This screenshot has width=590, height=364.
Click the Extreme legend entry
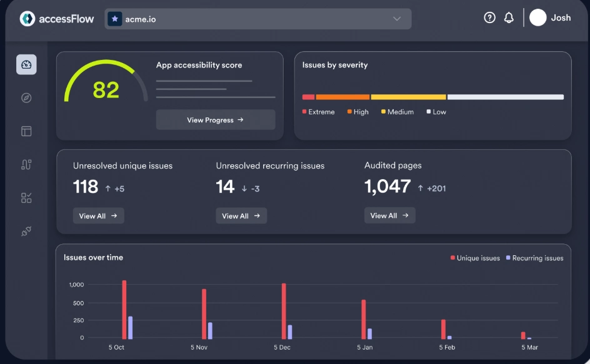[x=318, y=112]
